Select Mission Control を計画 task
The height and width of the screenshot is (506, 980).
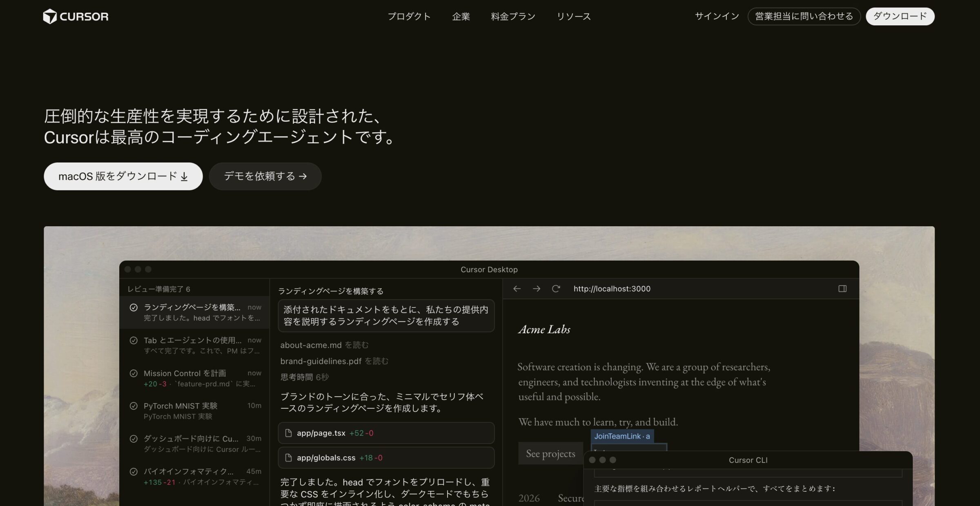[x=194, y=378]
